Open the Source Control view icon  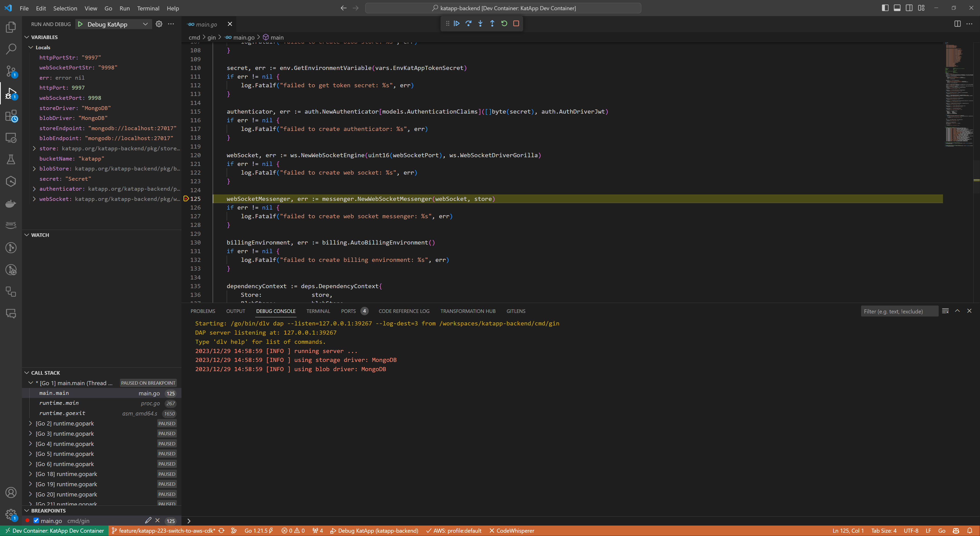click(x=11, y=71)
